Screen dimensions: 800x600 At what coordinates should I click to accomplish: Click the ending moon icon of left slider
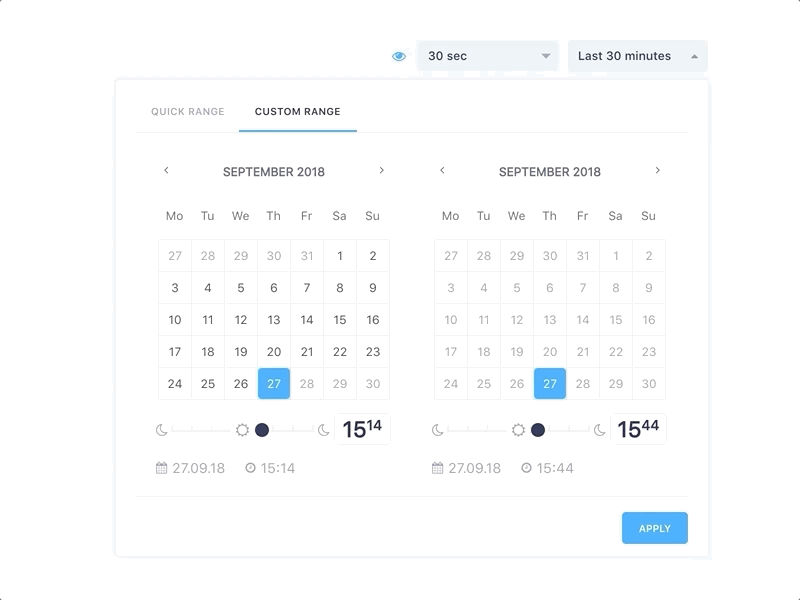(x=323, y=430)
